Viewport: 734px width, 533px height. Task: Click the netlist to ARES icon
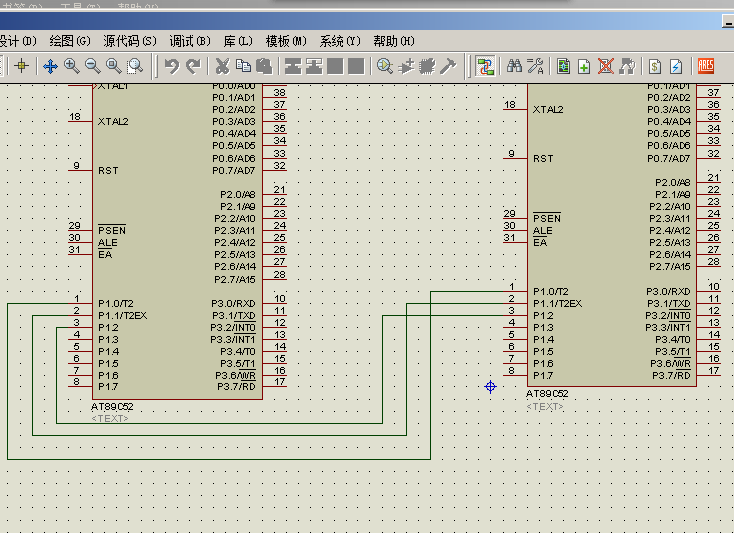(x=705, y=66)
